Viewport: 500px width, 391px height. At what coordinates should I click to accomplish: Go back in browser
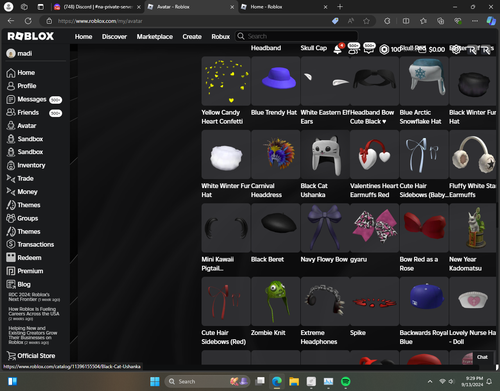click(x=11, y=21)
